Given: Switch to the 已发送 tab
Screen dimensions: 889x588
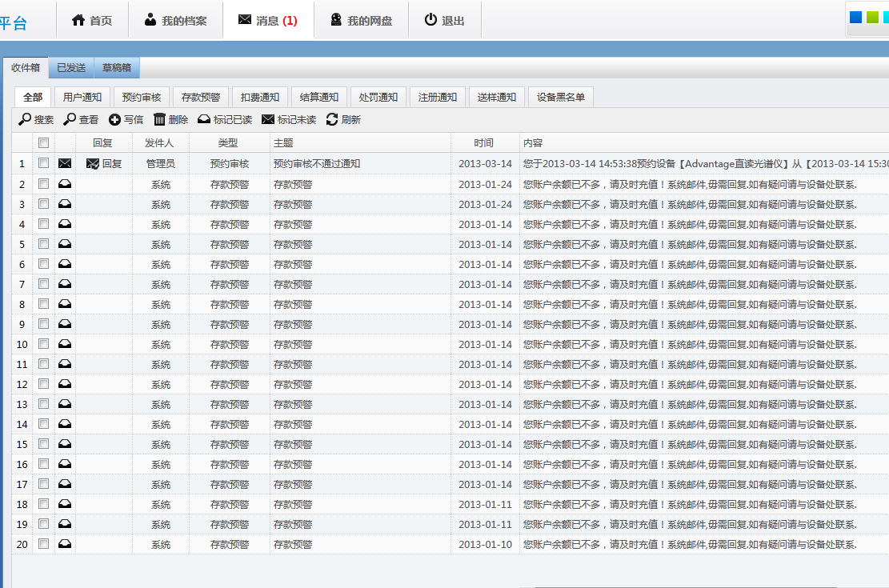Looking at the screenshot, I should [71, 68].
